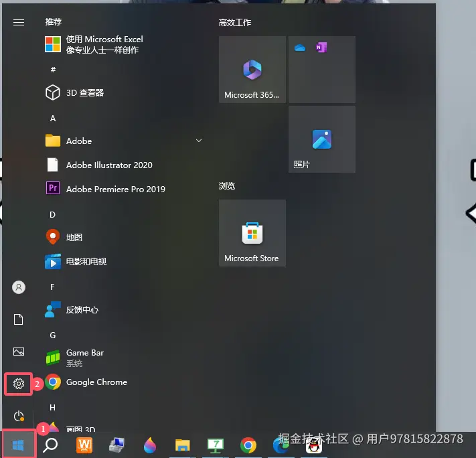Image resolution: width=476 pixels, height=458 pixels.
Task: Click the 浏览 group title
Action: pos(227,186)
